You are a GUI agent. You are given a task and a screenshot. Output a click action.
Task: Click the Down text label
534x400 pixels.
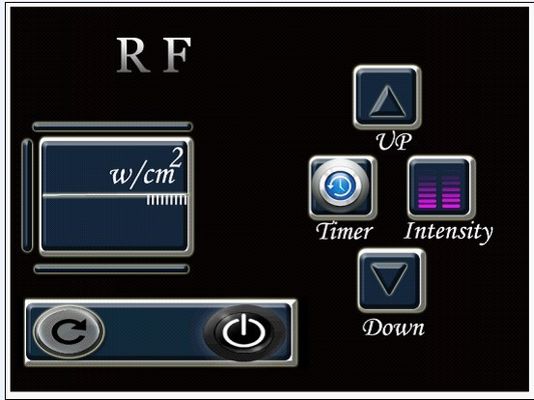(393, 327)
